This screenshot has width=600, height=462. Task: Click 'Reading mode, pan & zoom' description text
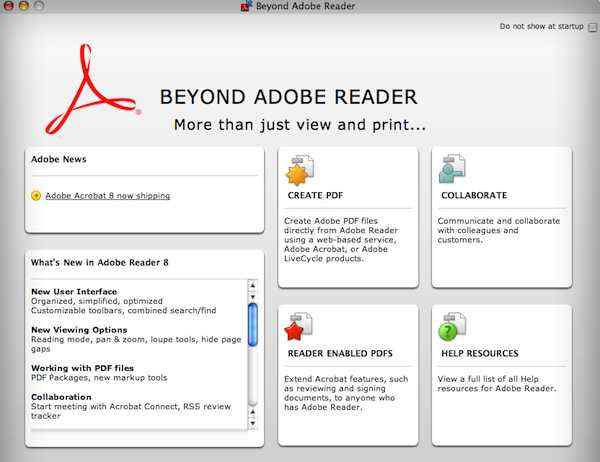point(136,344)
